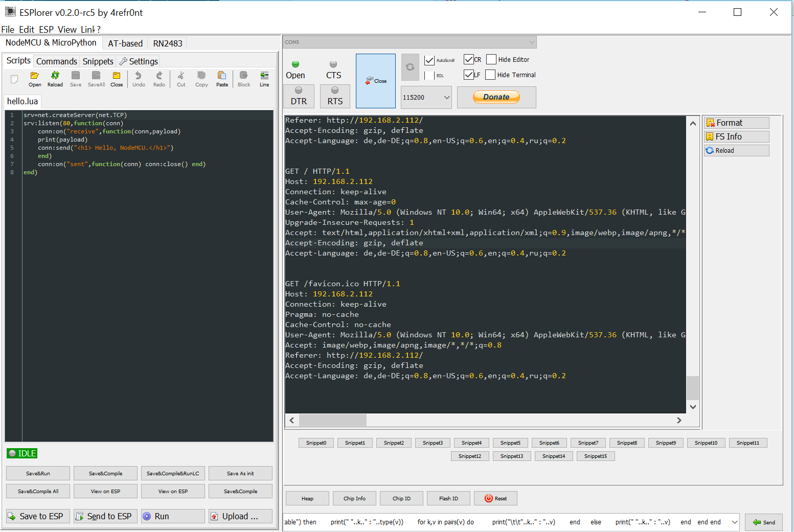The height and width of the screenshot is (532, 794).
Task: Toggle the AutoScroll checkbox
Action: tap(429, 60)
